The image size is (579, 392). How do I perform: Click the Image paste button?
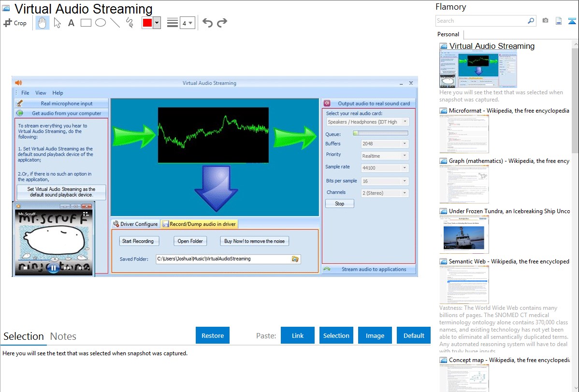[375, 335]
